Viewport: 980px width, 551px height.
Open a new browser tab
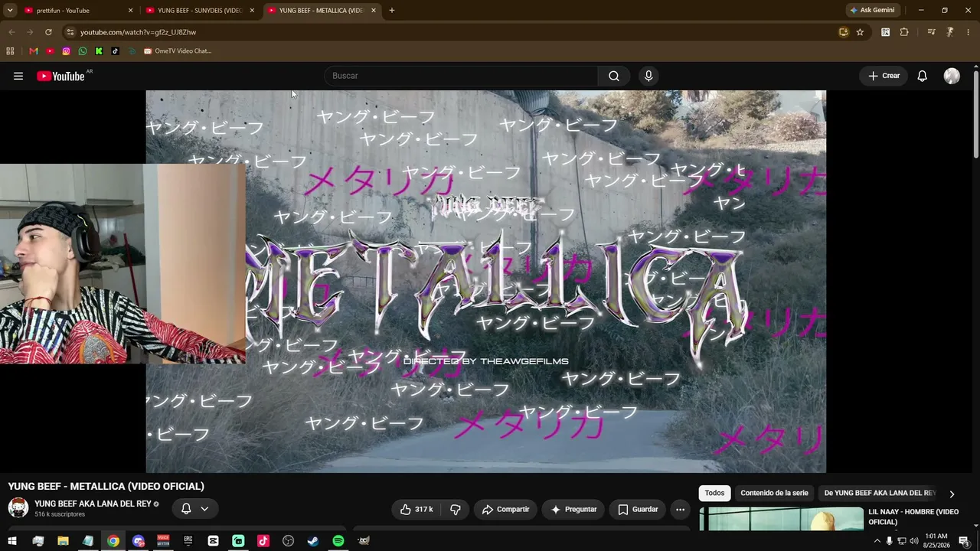point(392,11)
